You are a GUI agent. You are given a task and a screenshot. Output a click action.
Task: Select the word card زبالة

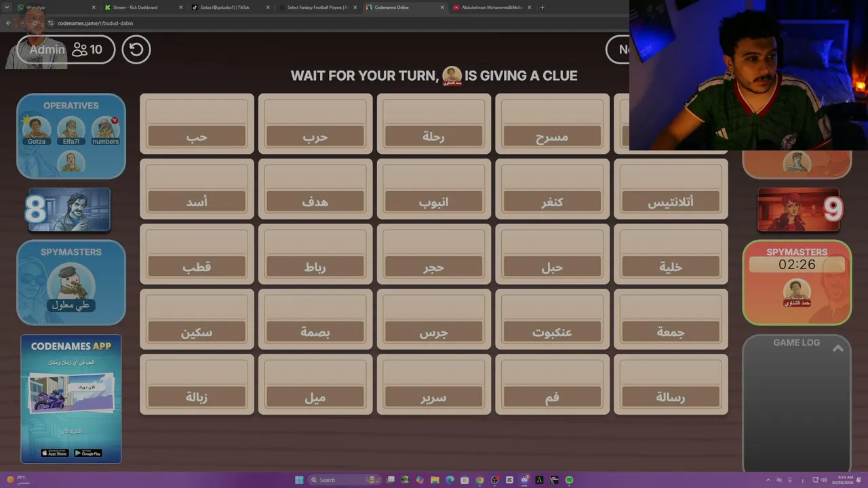[x=197, y=384]
